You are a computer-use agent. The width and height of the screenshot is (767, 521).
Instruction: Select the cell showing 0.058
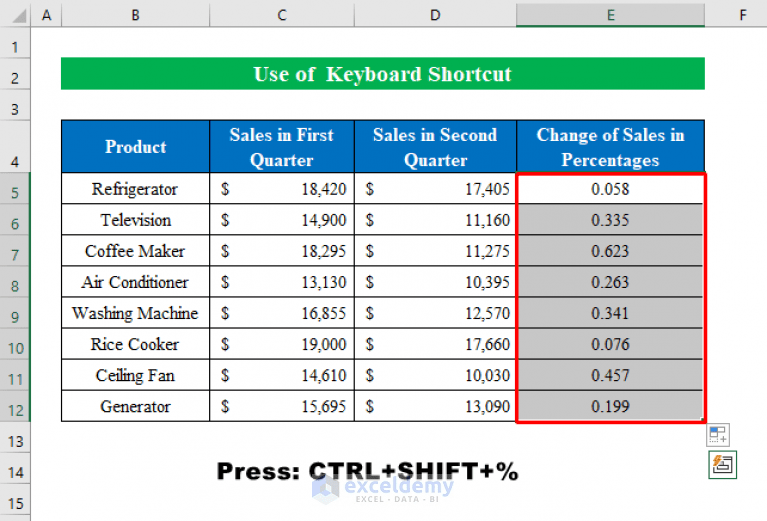pos(610,188)
